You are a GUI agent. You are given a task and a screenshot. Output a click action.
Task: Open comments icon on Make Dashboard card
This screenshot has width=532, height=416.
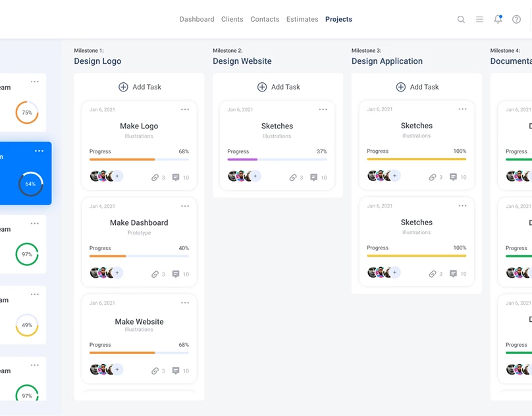click(x=176, y=274)
